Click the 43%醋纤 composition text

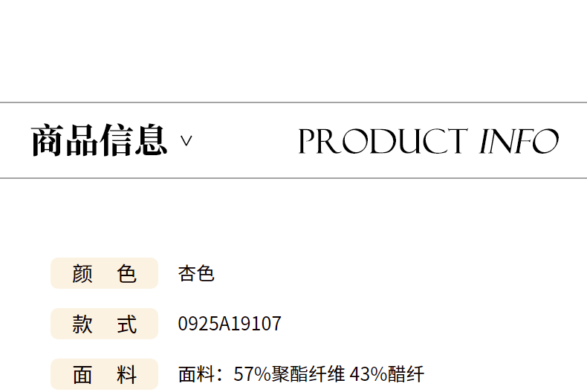386,374
